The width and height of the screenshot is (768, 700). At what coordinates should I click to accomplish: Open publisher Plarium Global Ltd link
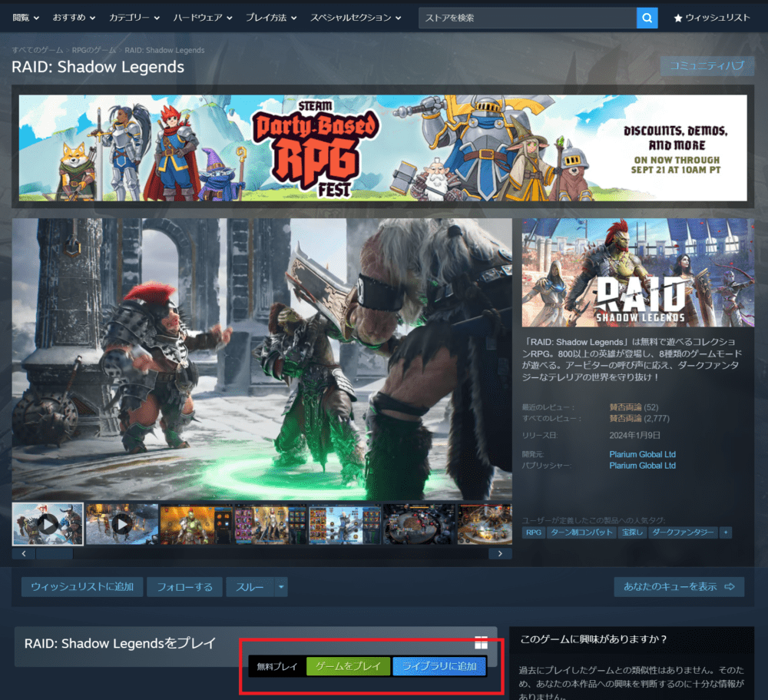tap(642, 466)
